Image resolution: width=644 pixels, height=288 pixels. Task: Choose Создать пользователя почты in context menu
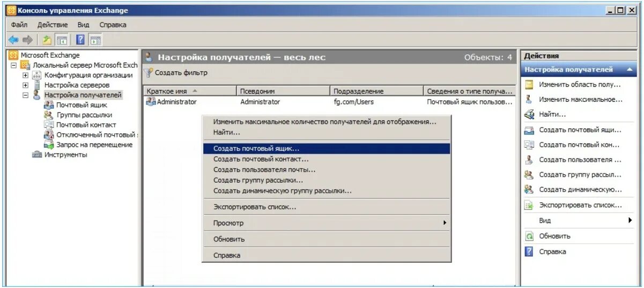[x=326, y=170]
